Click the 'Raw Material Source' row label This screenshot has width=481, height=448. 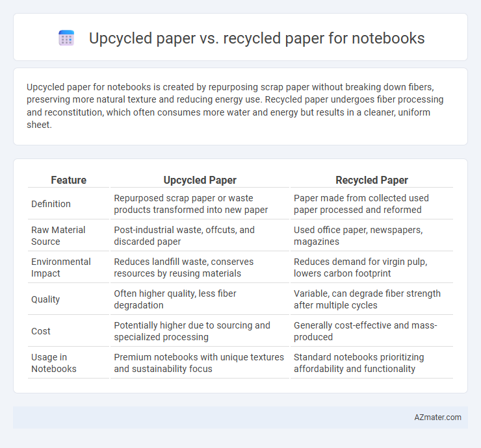[58, 236]
